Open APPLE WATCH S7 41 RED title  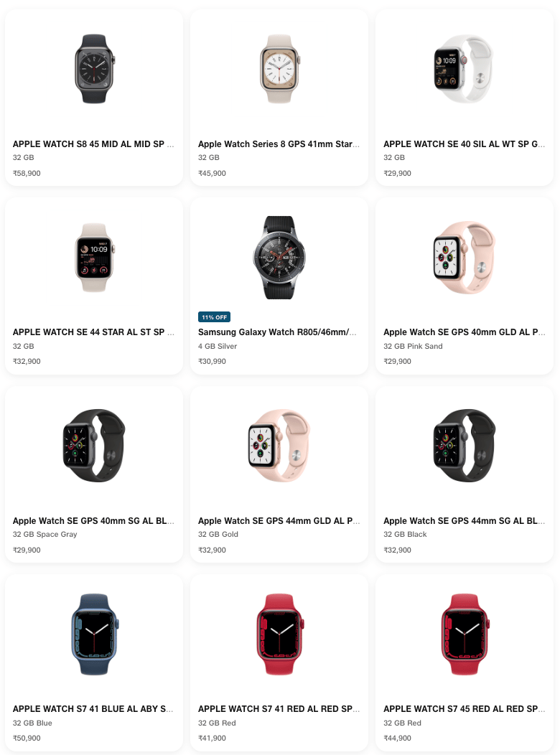[x=279, y=709]
